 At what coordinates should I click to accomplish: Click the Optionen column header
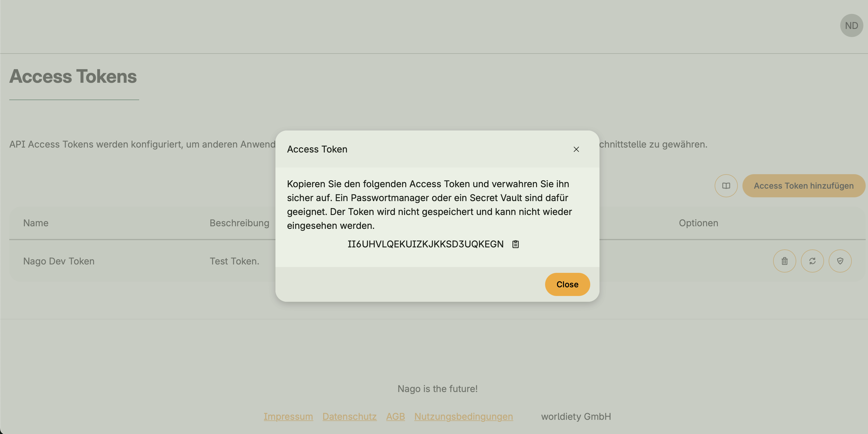pyautogui.click(x=698, y=223)
